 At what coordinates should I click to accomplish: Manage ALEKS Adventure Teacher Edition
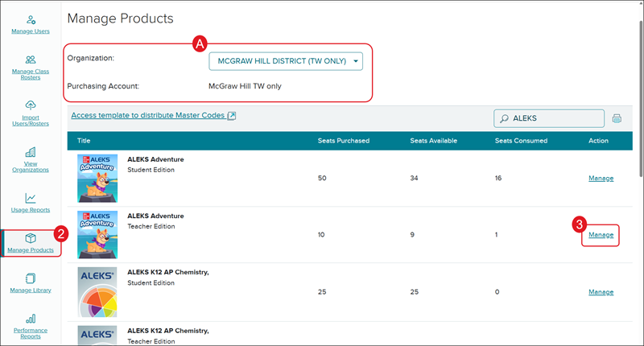(601, 235)
